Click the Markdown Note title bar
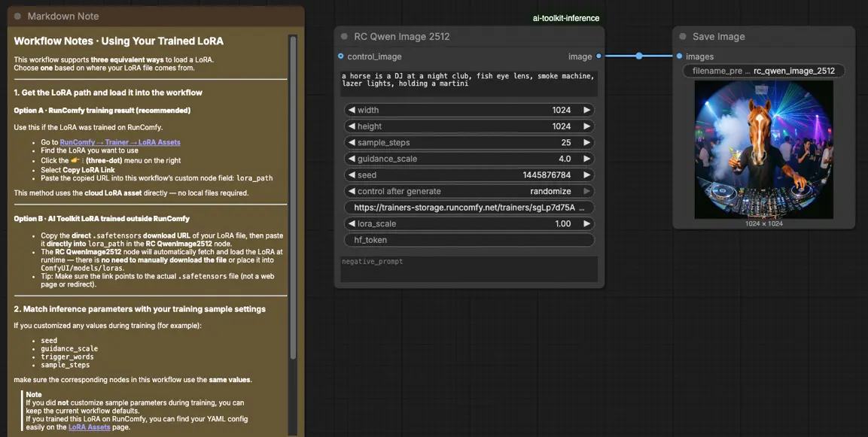Viewport: 868px width, 437px height. click(x=156, y=16)
